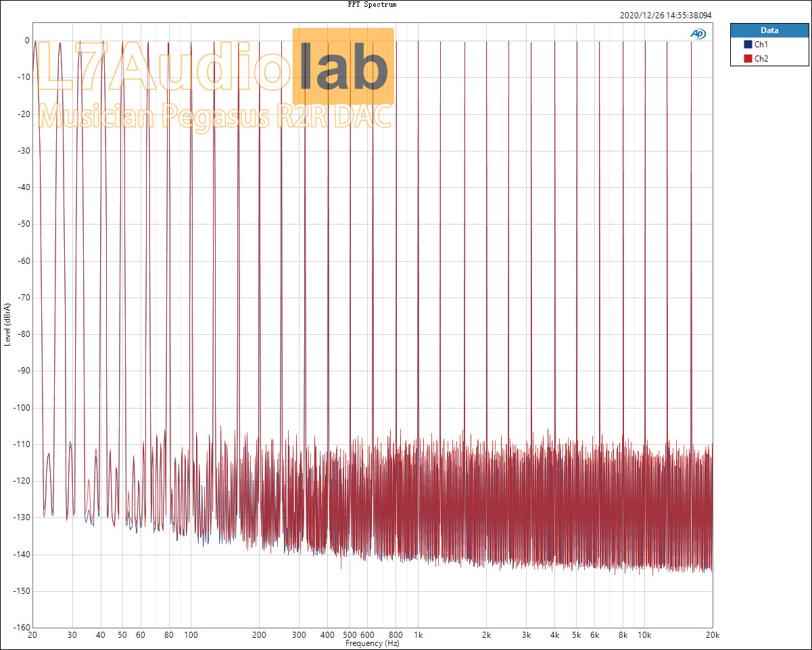This screenshot has width=812, height=650.
Task: Click the -130 tick label on level axis
Action: point(20,518)
